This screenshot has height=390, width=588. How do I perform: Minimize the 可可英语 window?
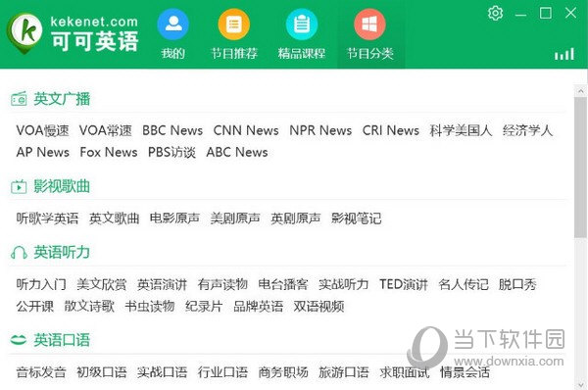(520, 15)
